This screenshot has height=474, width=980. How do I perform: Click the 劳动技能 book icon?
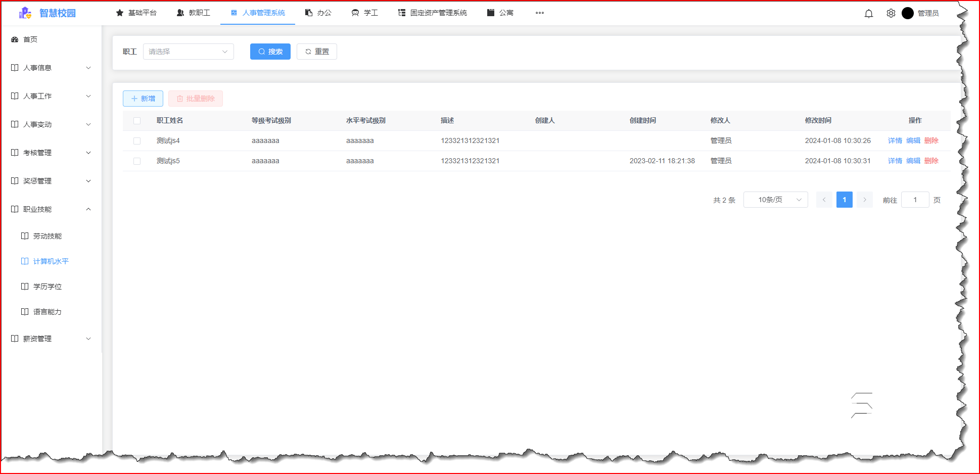(x=25, y=236)
